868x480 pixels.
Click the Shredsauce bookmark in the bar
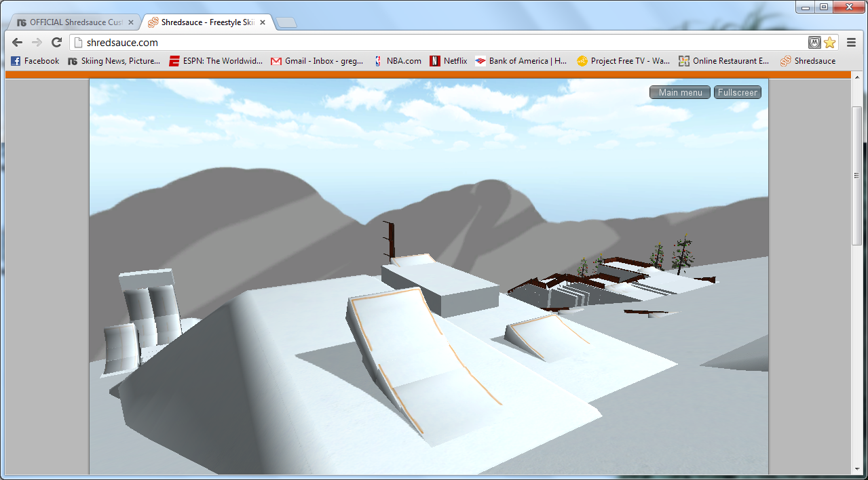[808, 61]
